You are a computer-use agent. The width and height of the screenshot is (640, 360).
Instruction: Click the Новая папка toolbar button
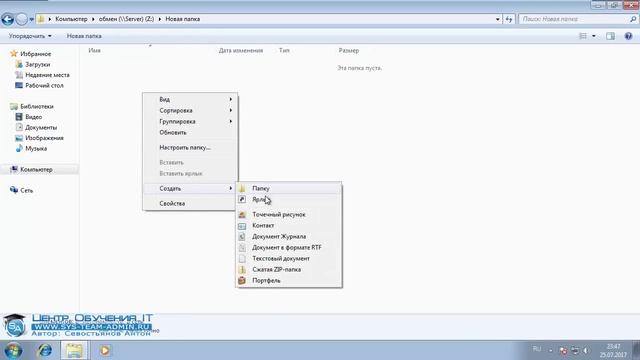pos(84,36)
